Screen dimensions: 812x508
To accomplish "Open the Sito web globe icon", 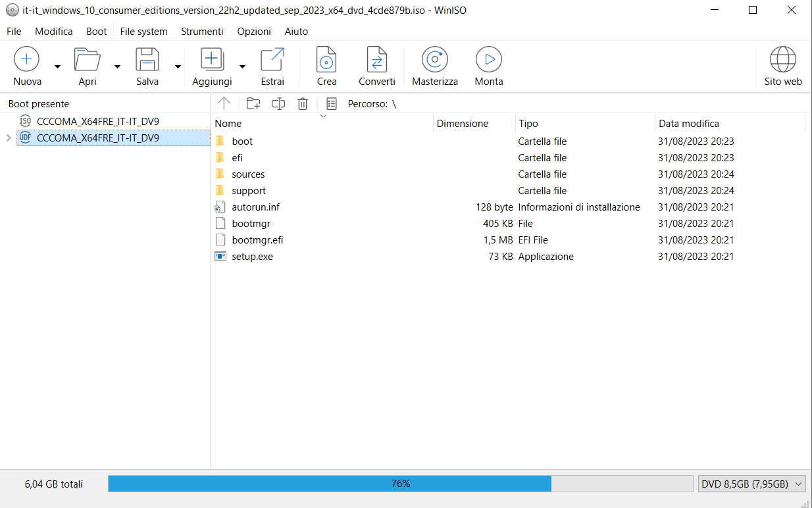I will click(783, 59).
